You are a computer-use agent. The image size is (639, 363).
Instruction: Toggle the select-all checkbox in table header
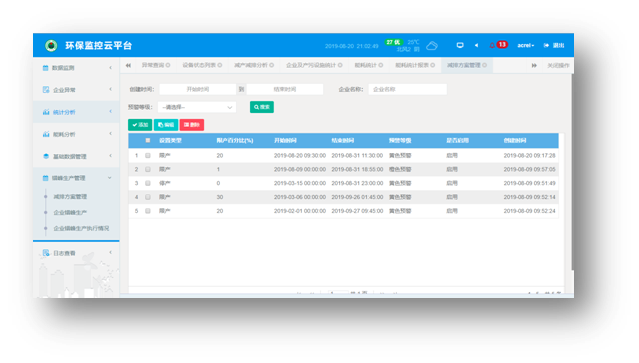(x=148, y=141)
